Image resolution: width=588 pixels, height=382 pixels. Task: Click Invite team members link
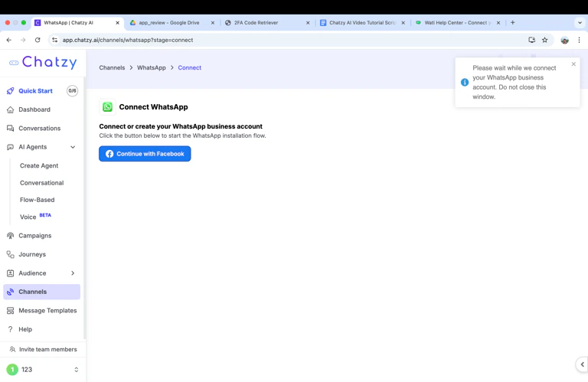click(48, 349)
